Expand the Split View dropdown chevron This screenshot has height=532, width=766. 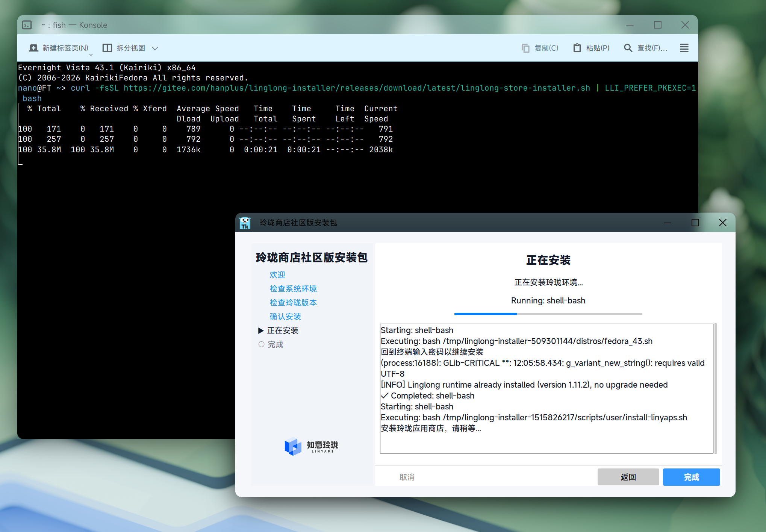(x=155, y=48)
